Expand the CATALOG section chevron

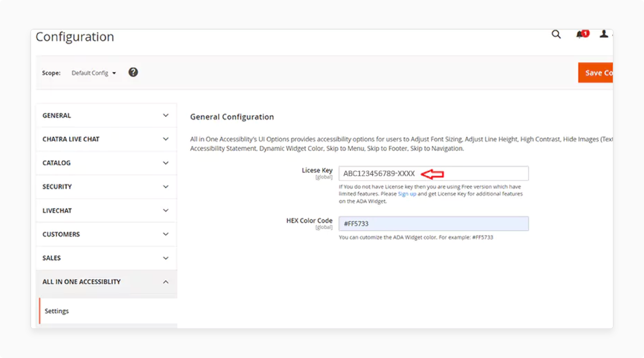(165, 163)
